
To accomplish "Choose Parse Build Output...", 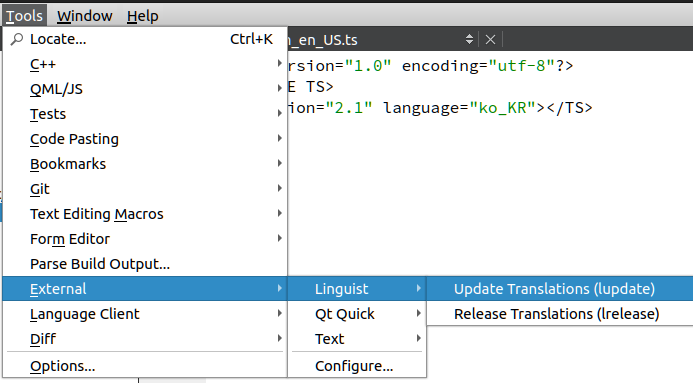I will (145, 264).
